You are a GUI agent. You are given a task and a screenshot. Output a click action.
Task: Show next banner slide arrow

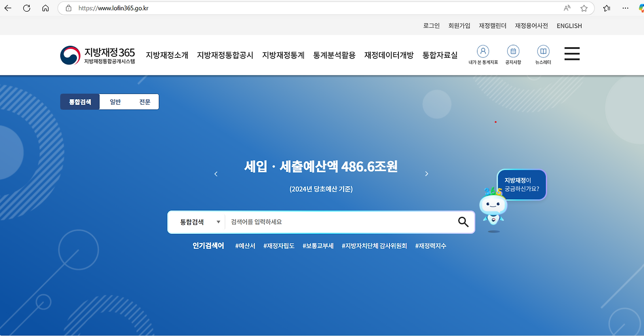pos(427,174)
